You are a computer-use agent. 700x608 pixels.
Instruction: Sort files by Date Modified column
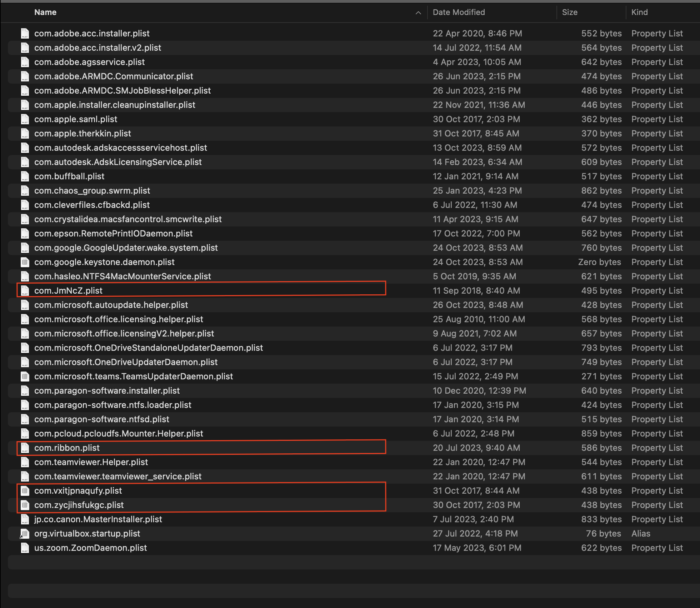coord(459,12)
